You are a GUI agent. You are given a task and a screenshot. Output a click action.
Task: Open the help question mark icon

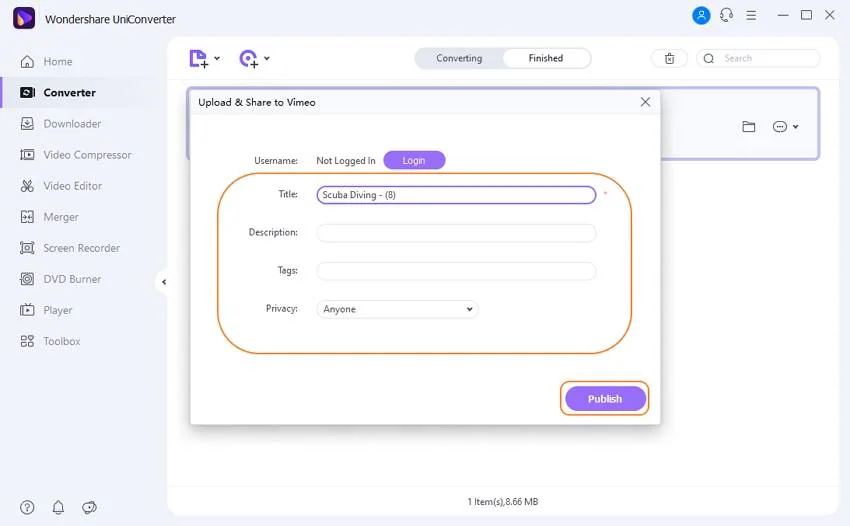pyautogui.click(x=27, y=507)
